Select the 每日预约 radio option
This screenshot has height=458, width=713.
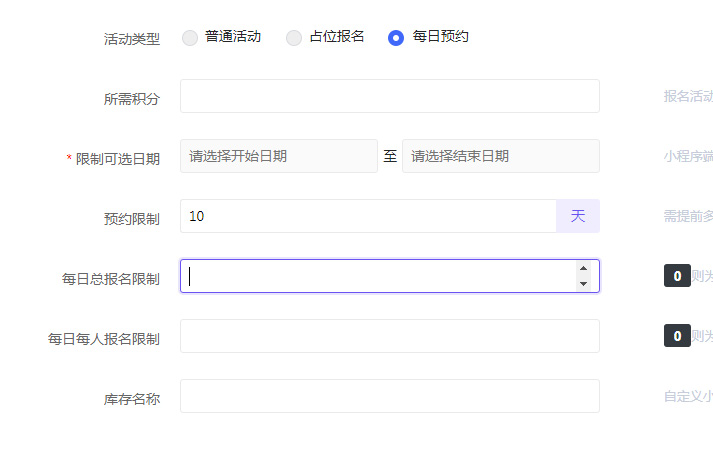(396, 38)
